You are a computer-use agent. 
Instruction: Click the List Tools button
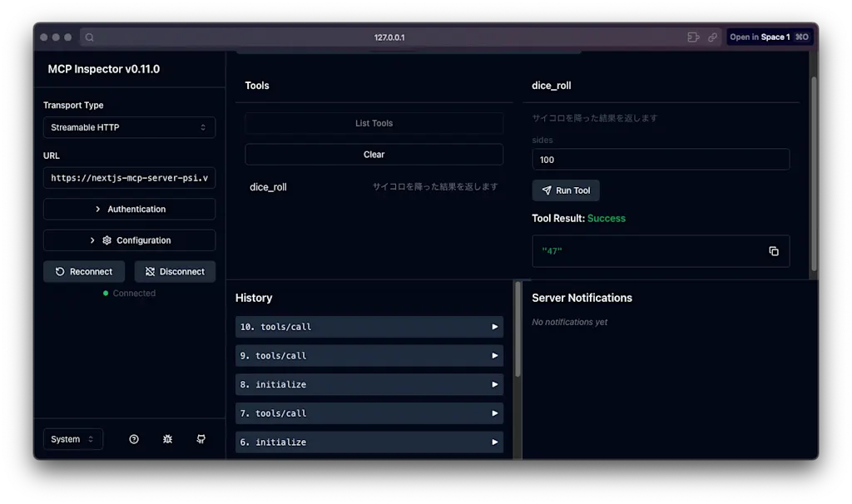click(x=374, y=123)
